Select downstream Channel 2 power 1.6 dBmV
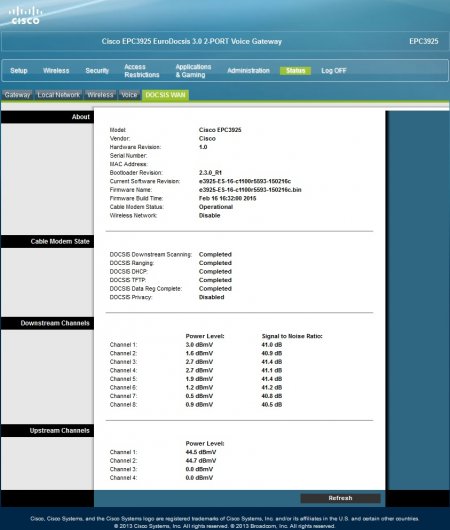Viewport: 450px width, 530px height. pyautogui.click(x=199, y=354)
